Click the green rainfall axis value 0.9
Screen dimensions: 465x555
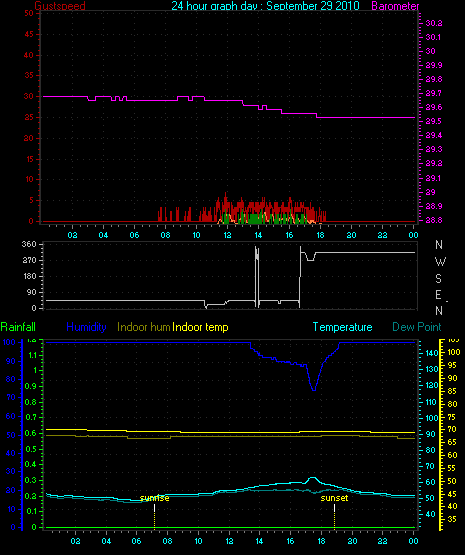pyautogui.click(x=30, y=386)
